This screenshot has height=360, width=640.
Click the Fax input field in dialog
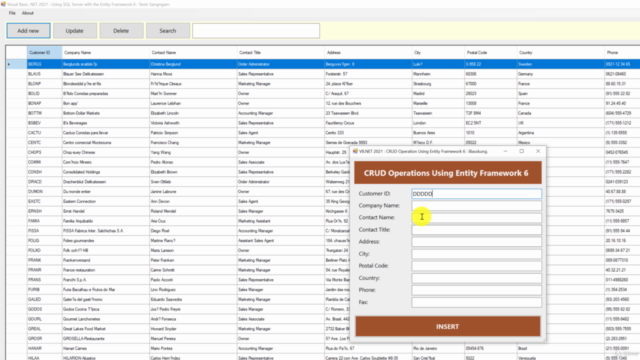click(x=476, y=302)
